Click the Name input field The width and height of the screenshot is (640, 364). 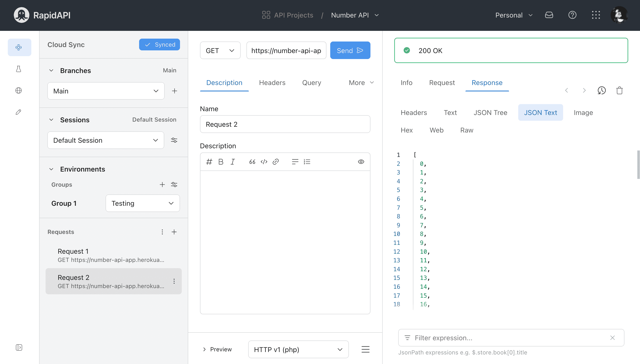(x=285, y=124)
